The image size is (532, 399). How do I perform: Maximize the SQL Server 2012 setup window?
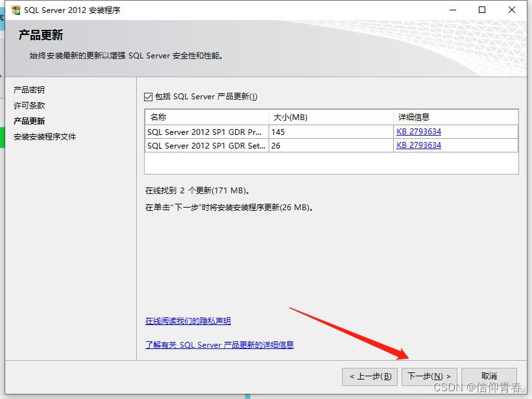click(x=482, y=10)
